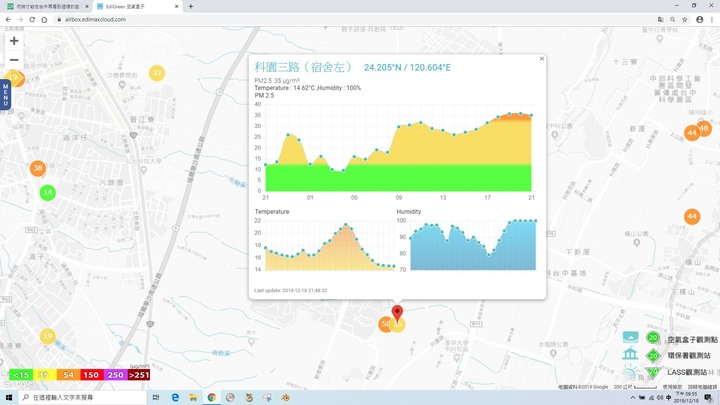The width and height of the screenshot is (720, 405).
Task: Open a new browser tab
Action: 191,6
